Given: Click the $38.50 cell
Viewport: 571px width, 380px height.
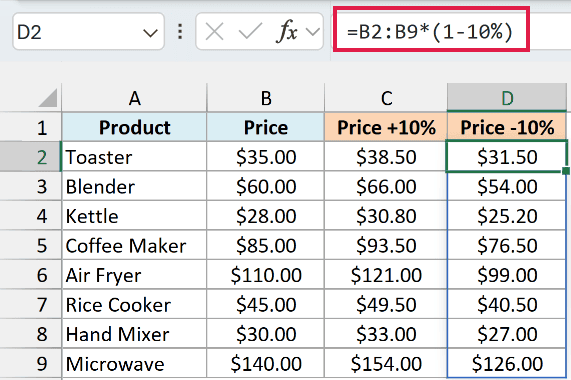Looking at the screenshot, I should tap(386, 157).
